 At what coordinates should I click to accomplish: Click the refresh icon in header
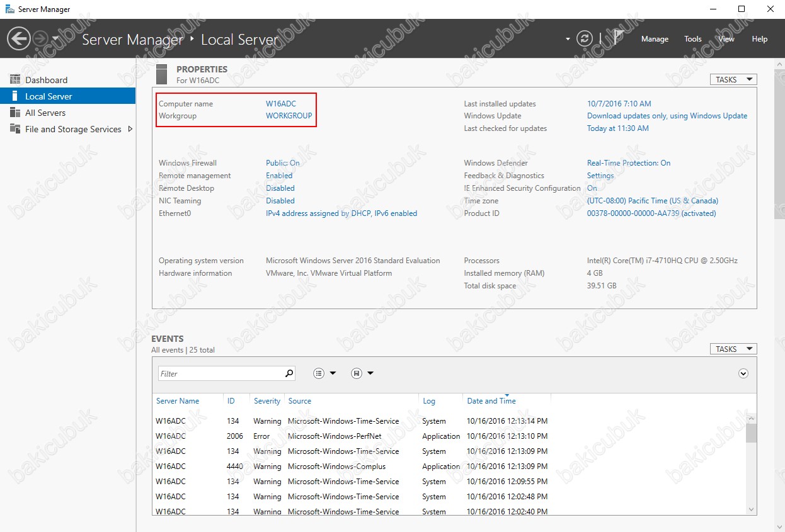coord(585,39)
